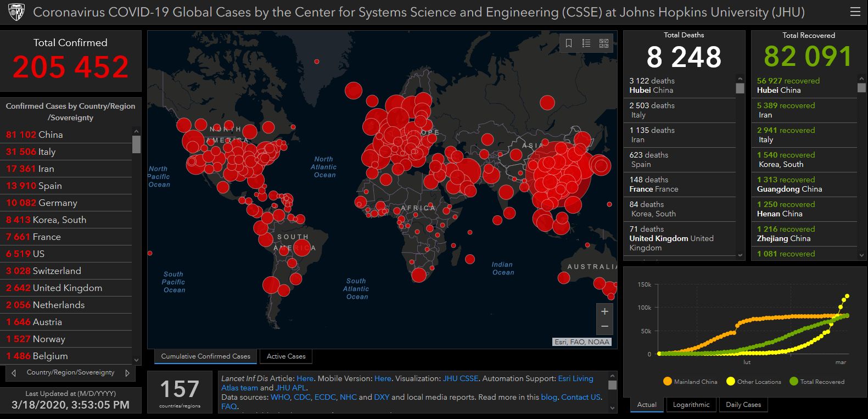Select '13 910 Spain' row
Viewport: 868px width, 419px height.
66,186
